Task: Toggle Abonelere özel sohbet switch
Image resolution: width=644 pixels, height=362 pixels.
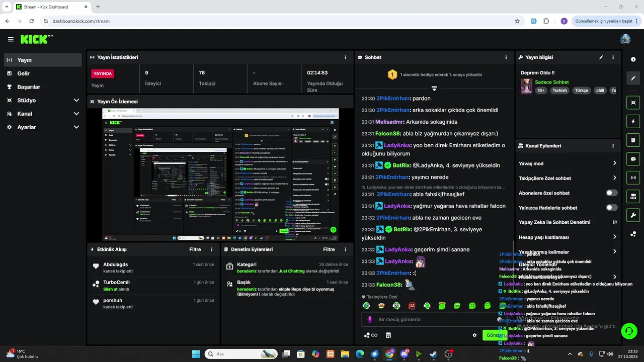Action: (x=612, y=193)
